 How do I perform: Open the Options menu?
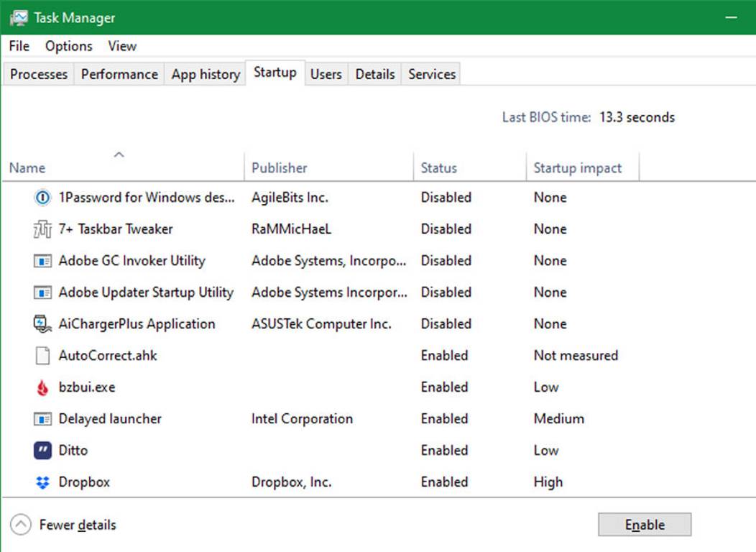coord(69,46)
